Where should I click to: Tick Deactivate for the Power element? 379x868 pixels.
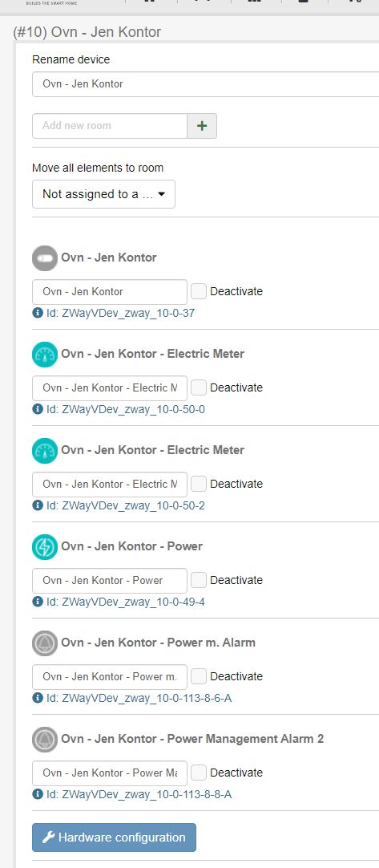(x=199, y=580)
